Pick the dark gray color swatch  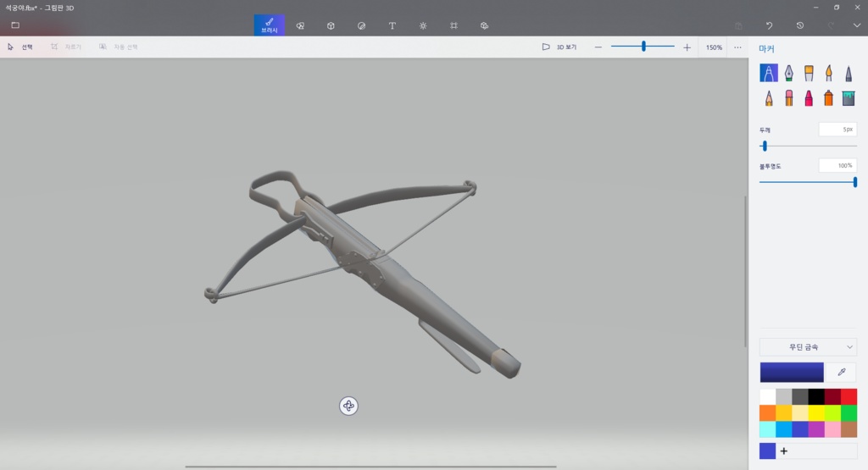pyautogui.click(x=800, y=396)
